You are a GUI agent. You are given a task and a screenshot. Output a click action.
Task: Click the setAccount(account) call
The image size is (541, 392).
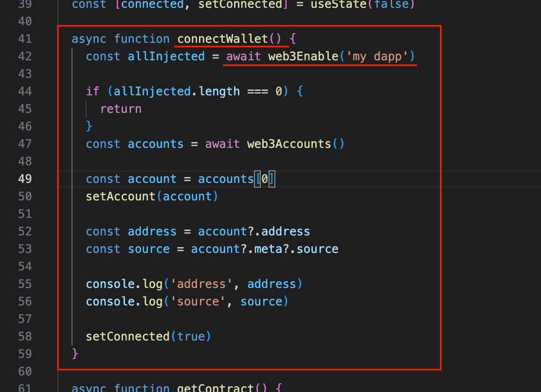[x=152, y=196]
